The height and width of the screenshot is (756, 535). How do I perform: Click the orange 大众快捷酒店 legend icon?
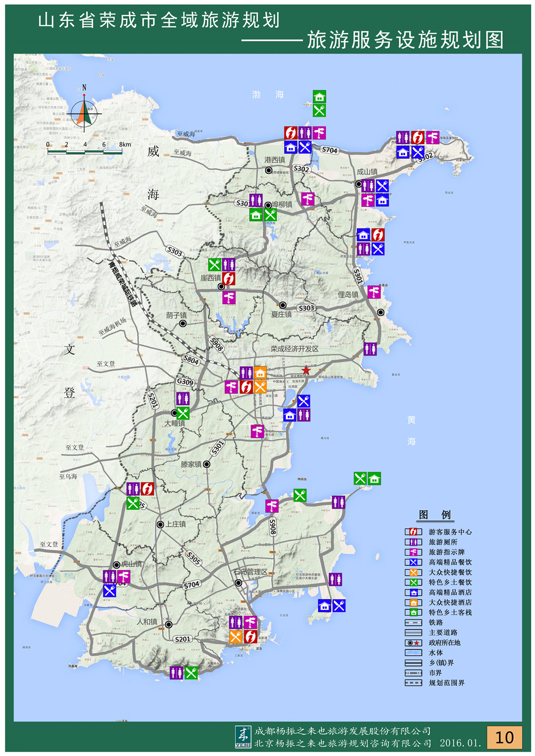pyautogui.click(x=413, y=603)
